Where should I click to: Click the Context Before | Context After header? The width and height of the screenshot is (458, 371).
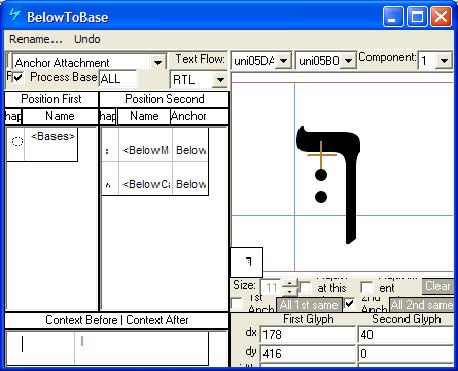click(x=117, y=320)
